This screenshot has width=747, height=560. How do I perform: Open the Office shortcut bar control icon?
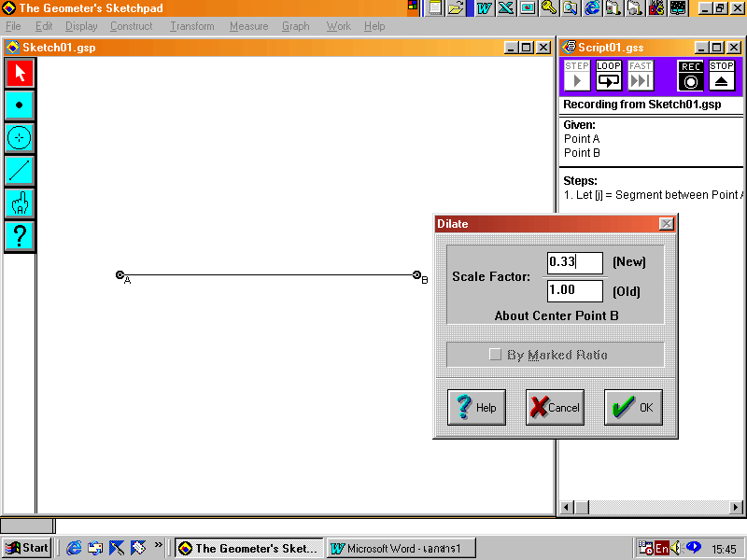[413, 6]
